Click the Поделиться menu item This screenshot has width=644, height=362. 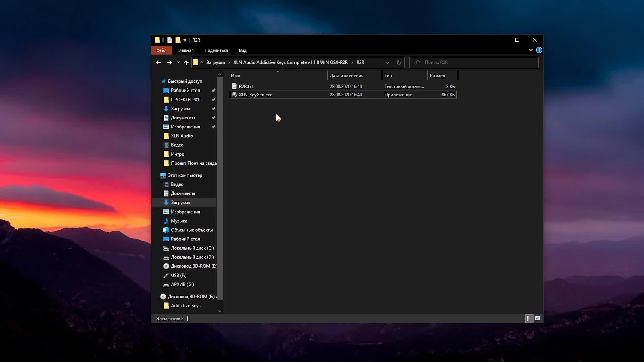tap(216, 50)
